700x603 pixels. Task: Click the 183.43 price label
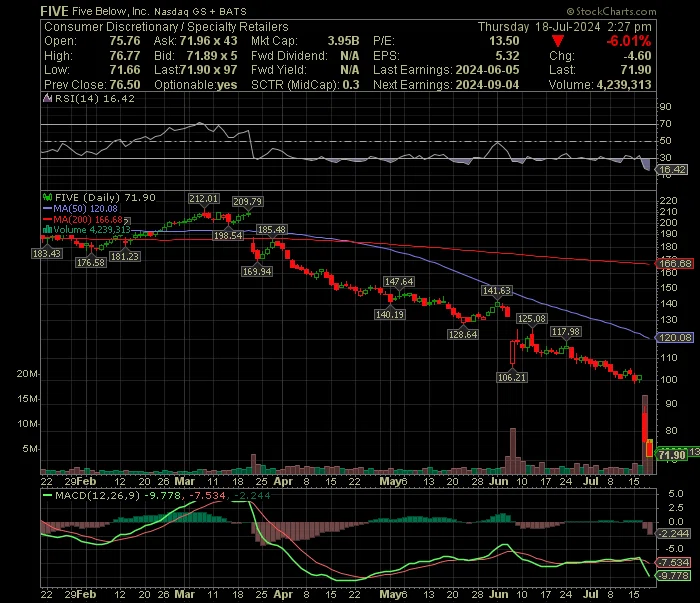[x=47, y=254]
